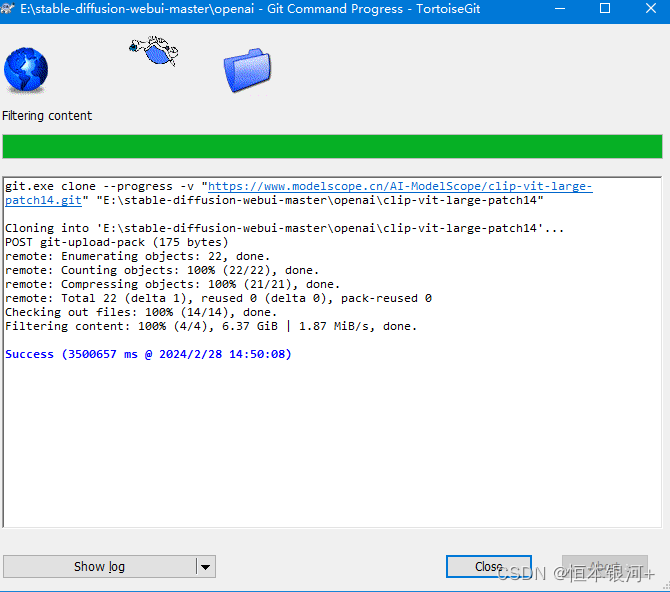Click the blue folder icon
The image size is (670, 592).
click(x=247, y=70)
